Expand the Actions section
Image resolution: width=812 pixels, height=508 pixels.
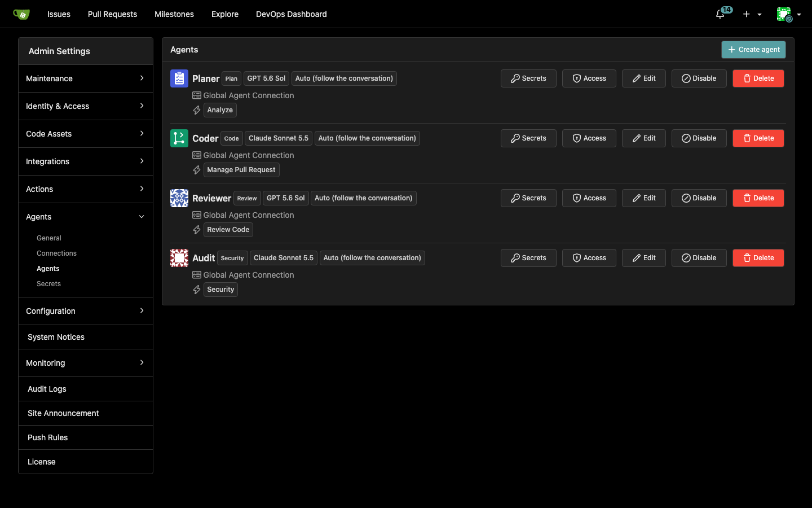(x=86, y=189)
